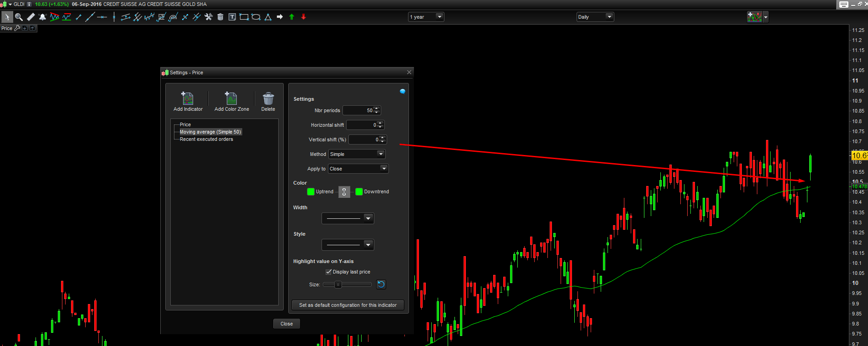Activate the zoom magnifier tool
Screen dimensions: 868x346
tap(19, 17)
